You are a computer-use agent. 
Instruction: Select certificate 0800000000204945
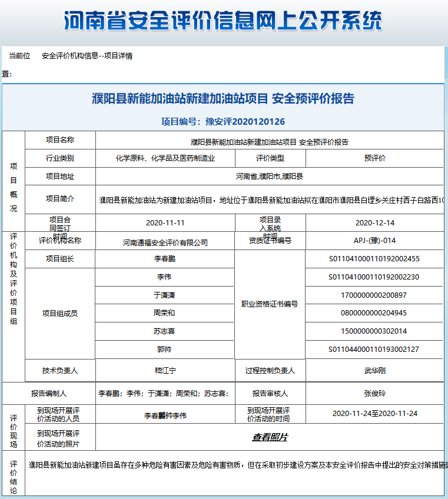(374, 313)
